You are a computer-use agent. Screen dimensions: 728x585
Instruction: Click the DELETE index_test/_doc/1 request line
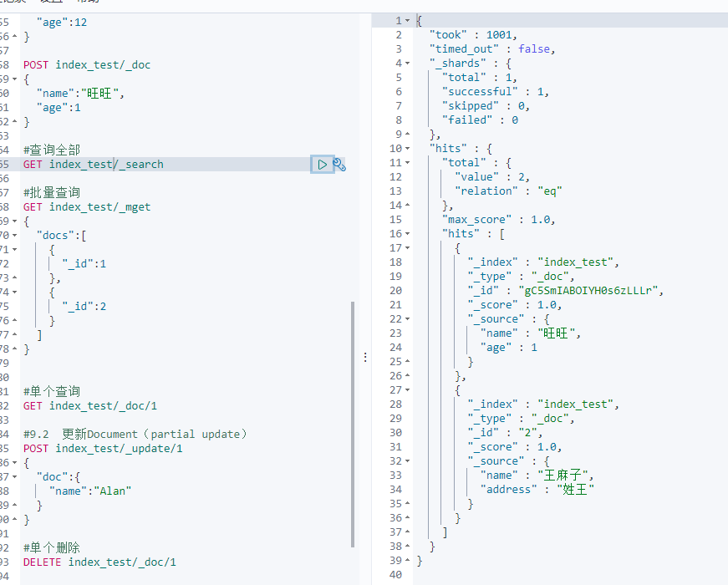pyautogui.click(x=99, y=562)
